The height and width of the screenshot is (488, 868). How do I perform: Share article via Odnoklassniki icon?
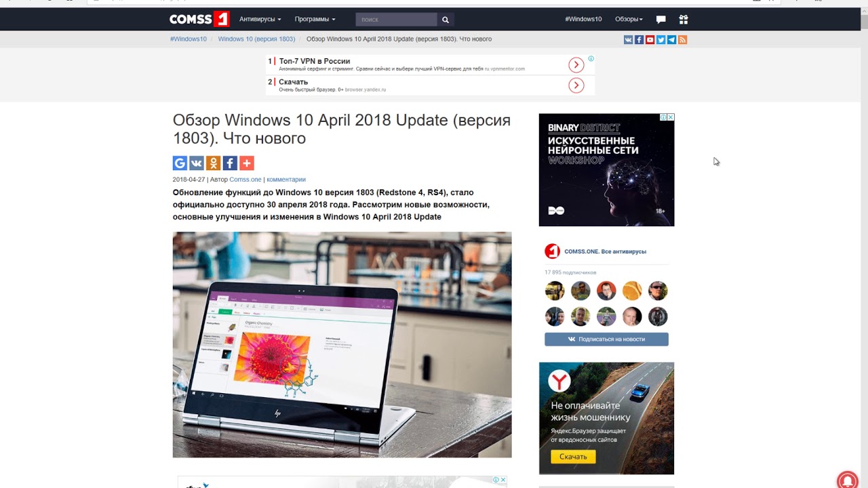213,163
